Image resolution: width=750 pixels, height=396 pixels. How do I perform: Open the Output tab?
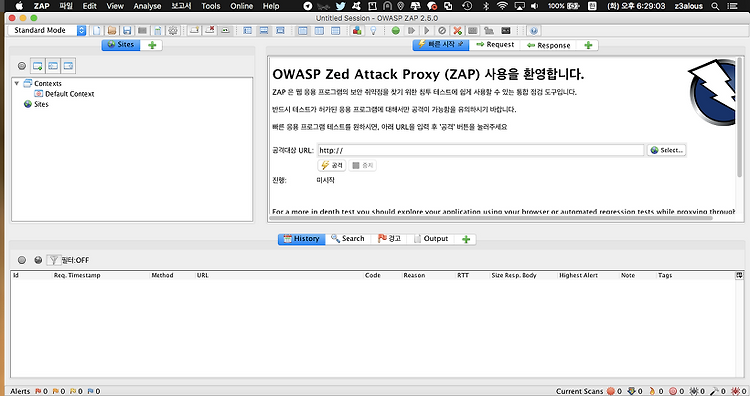431,239
